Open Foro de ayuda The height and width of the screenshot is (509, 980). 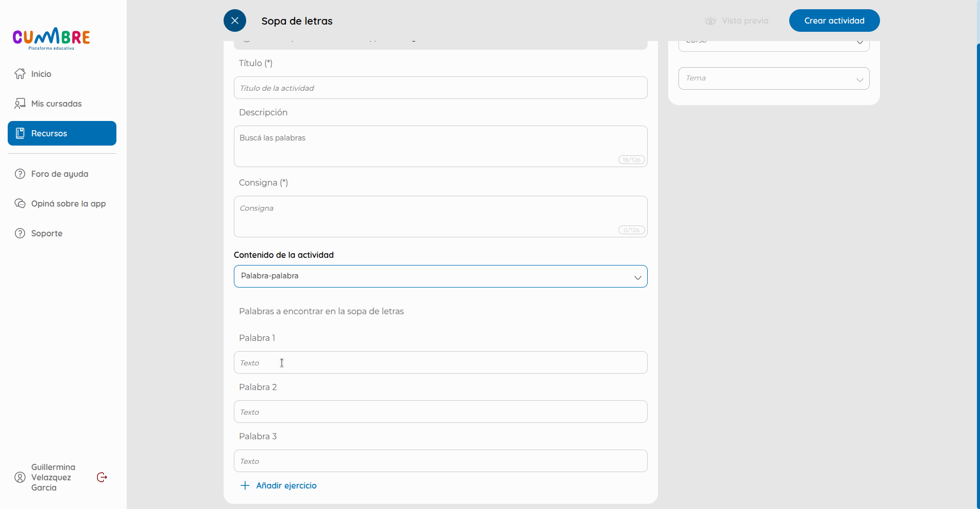click(x=62, y=174)
